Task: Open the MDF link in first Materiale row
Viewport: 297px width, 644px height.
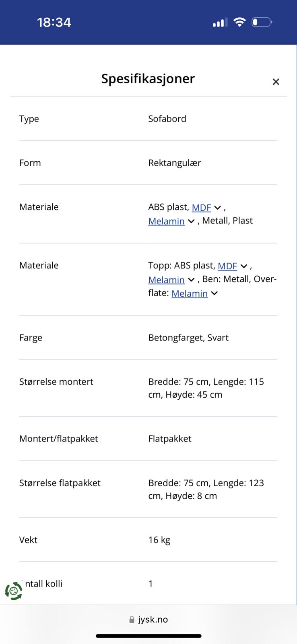Action: point(201,208)
